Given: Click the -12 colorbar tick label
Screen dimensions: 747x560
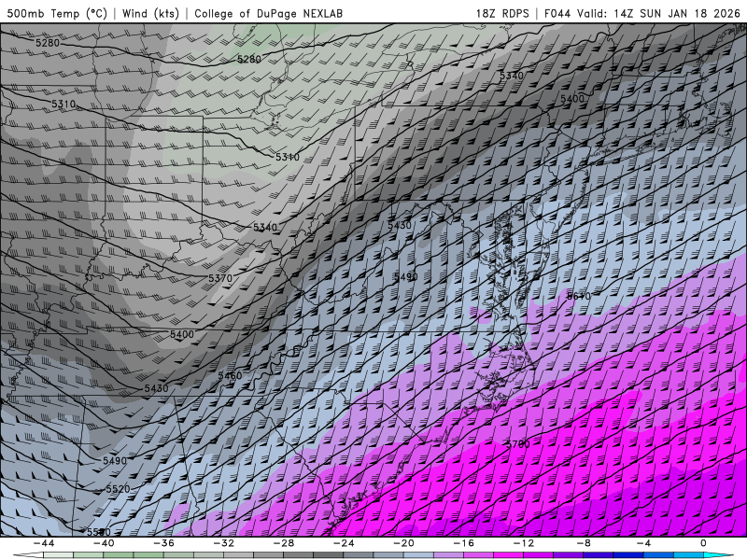Looking at the screenshot, I should (x=524, y=543).
